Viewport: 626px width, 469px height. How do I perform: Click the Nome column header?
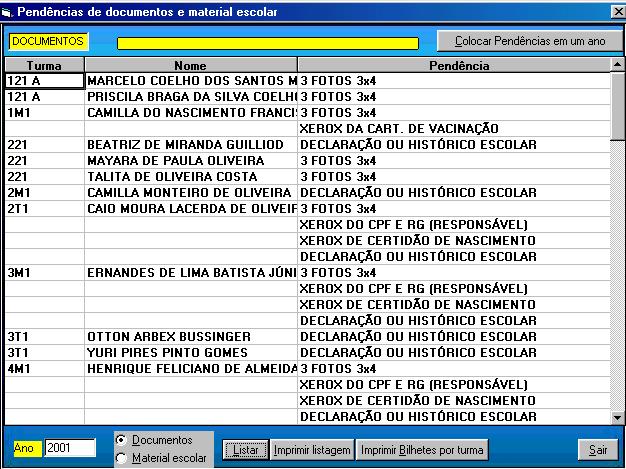(x=190, y=65)
